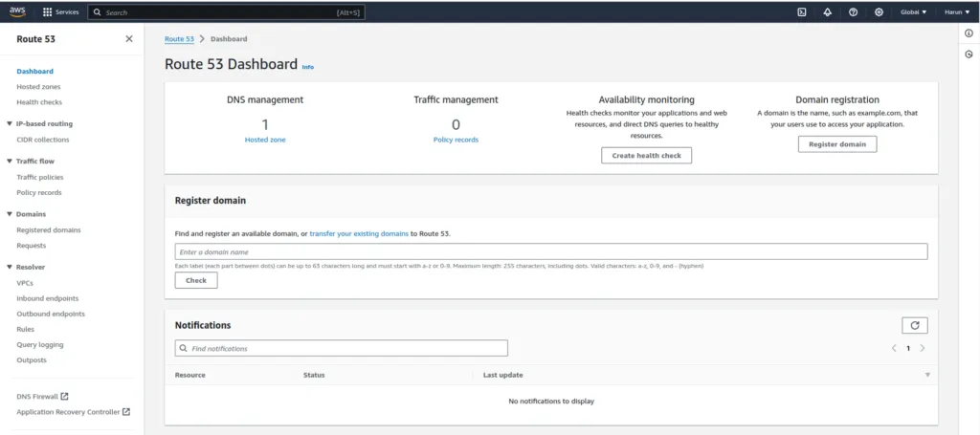Click the Last update column header
980x435 pixels.
point(503,375)
